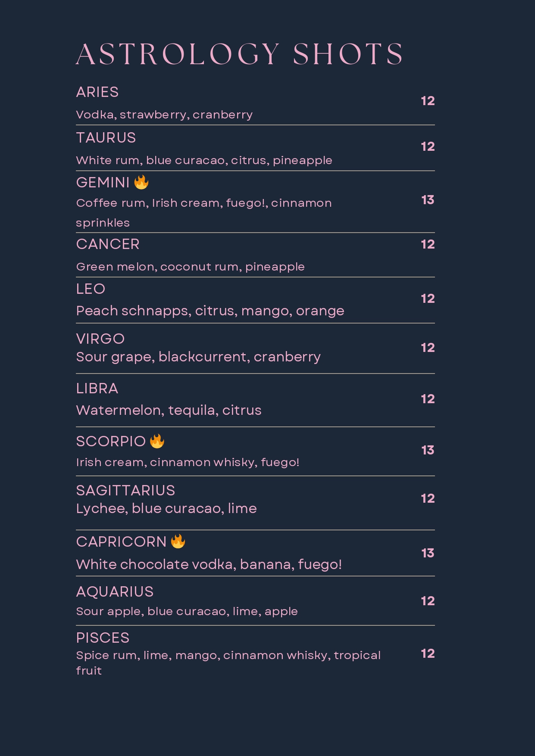Select the ASTROLOGY SHOTS title
535x756 pixels.
(x=240, y=54)
